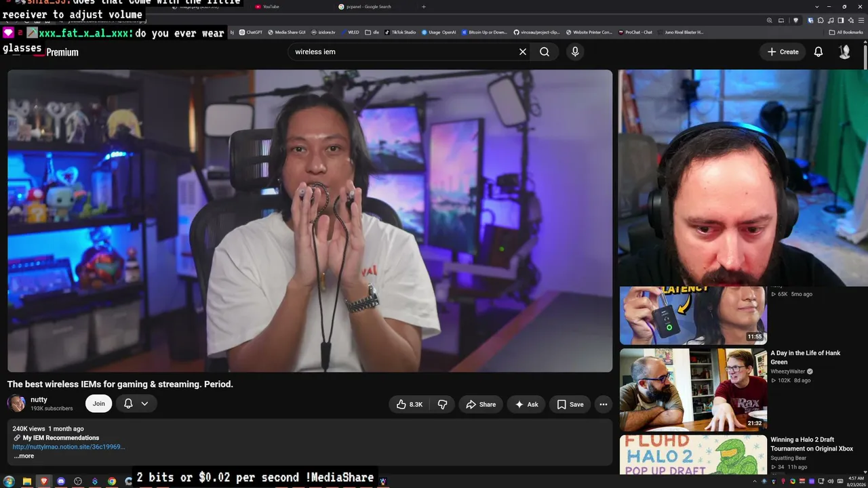Image resolution: width=868 pixels, height=488 pixels.
Task: Expand the description with '...more'
Action: click(x=24, y=456)
